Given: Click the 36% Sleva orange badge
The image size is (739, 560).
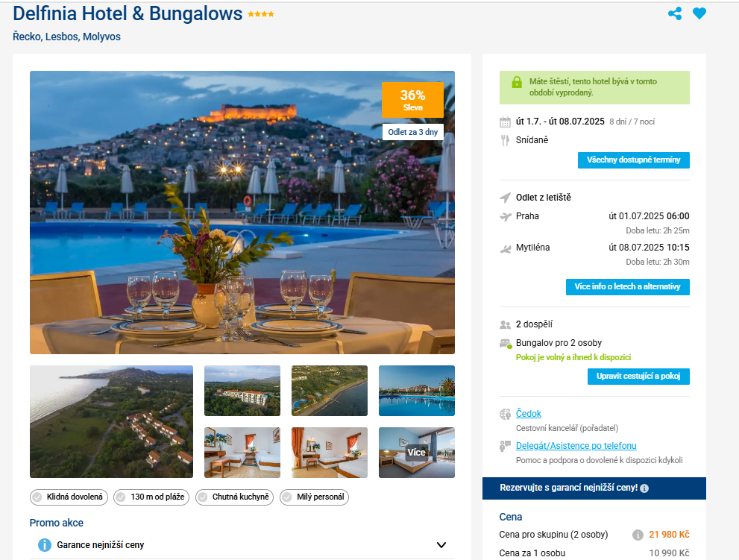Looking at the screenshot, I should [x=412, y=100].
